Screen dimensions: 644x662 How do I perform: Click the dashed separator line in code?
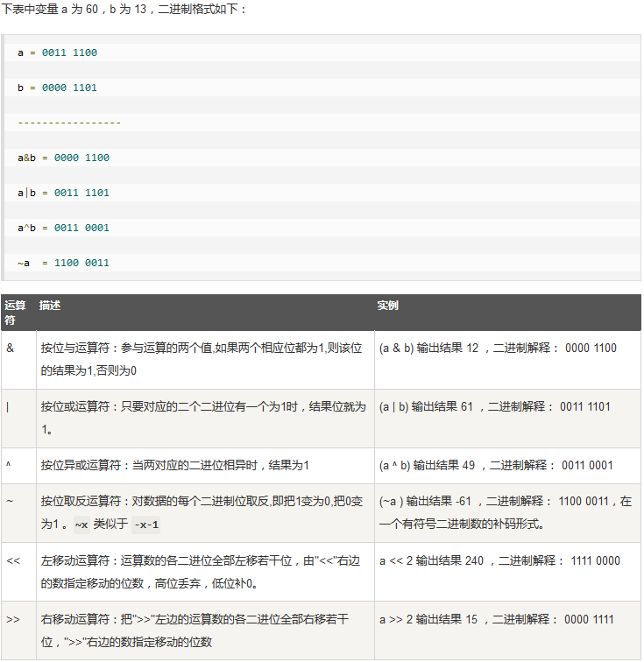(69, 123)
